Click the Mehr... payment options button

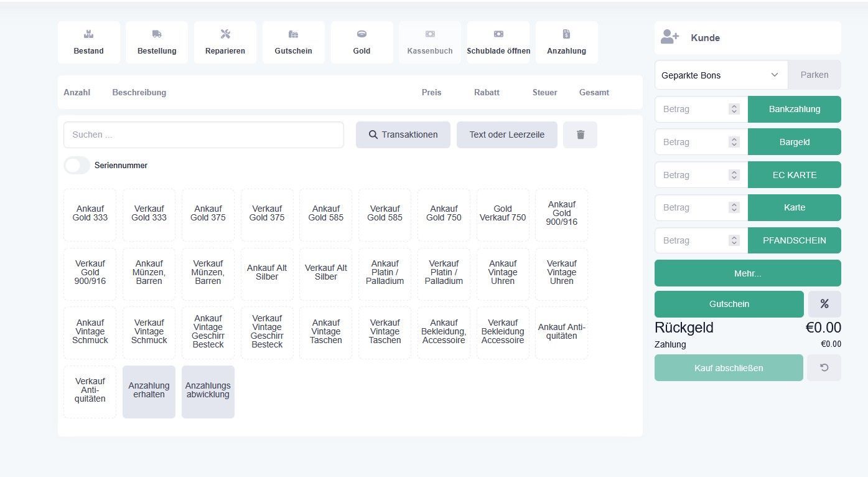[747, 273]
